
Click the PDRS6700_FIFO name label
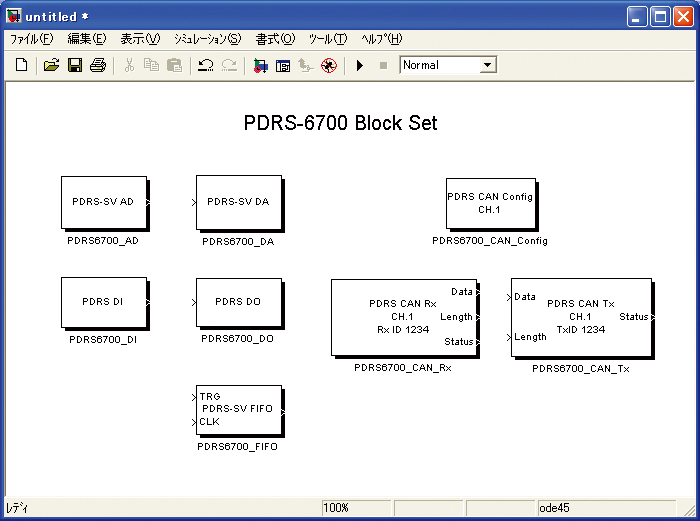click(x=238, y=446)
